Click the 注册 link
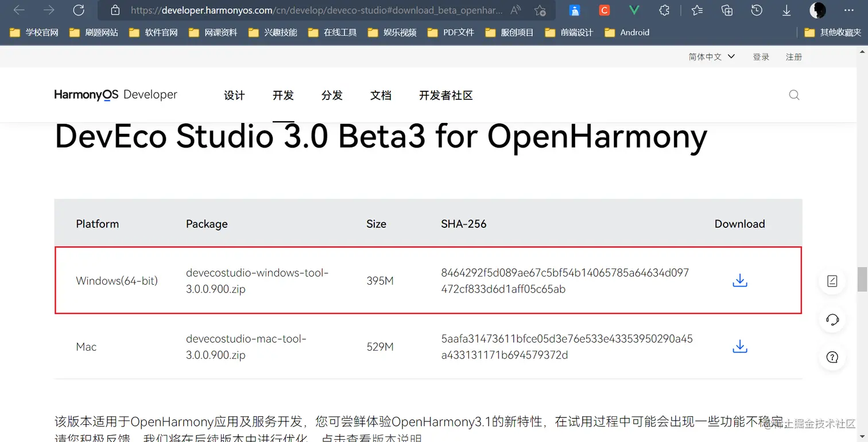 794,57
